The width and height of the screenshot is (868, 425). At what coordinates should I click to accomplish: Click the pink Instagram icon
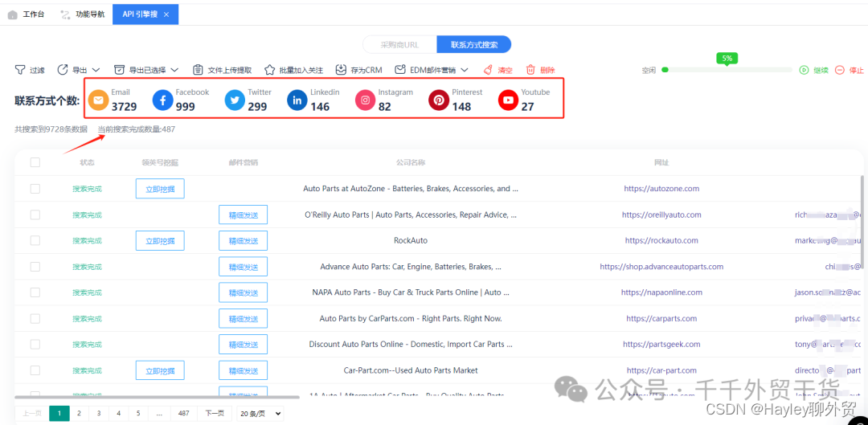point(366,100)
